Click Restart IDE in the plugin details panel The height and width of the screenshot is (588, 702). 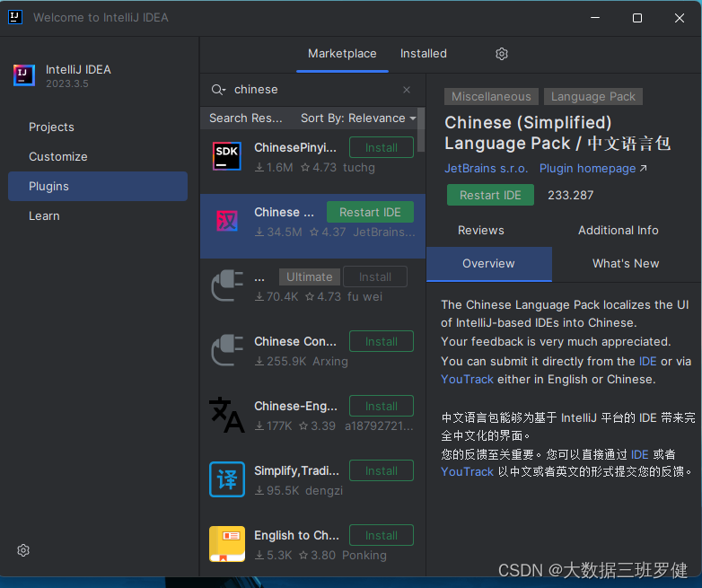tap(490, 196)
